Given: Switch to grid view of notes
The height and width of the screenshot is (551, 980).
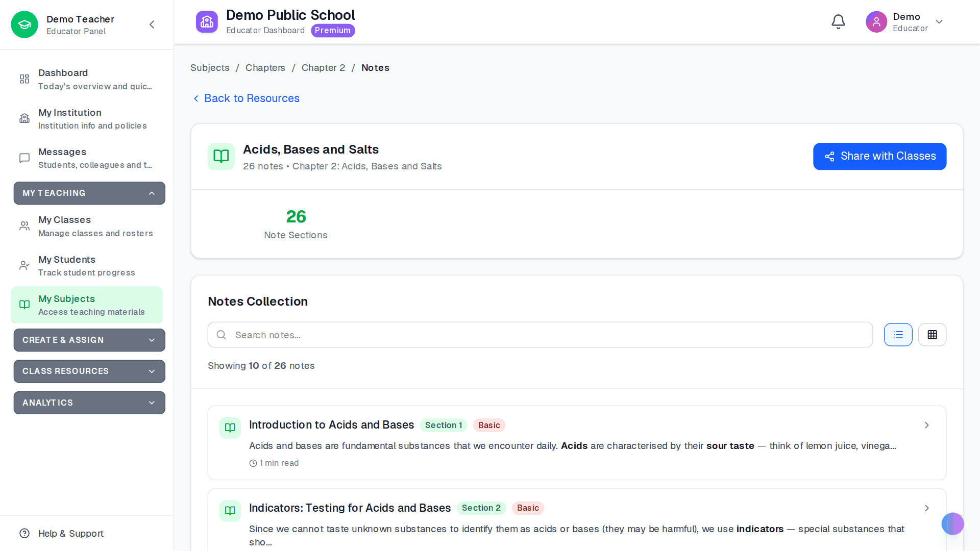Looking at the screenshot, I should coord(932,335).
